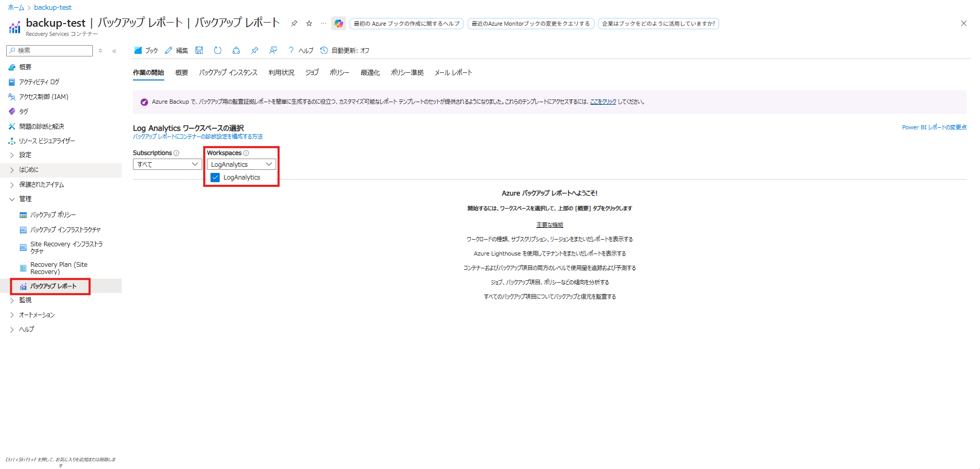
Task: Open the Workspaces LogAnalytics dropdown
Action: [241, 164]
